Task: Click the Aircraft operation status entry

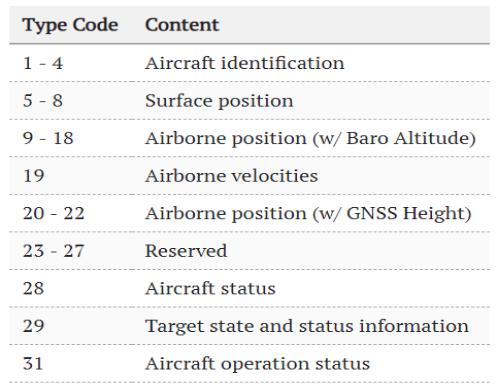Action: (257, 364)
